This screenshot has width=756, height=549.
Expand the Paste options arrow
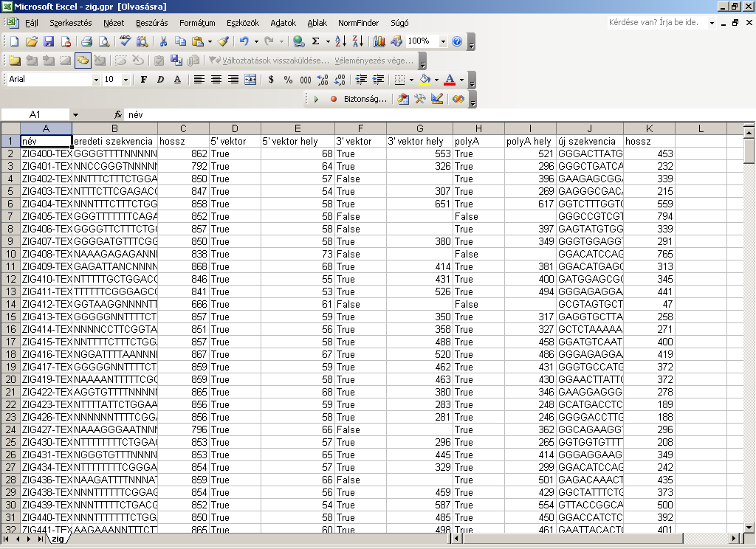(210, 41)
